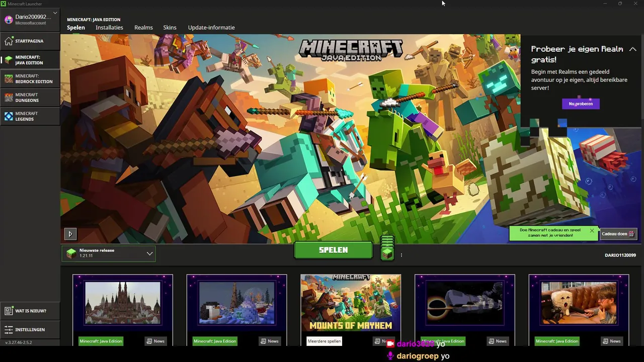
Task: Click News tag on spaceship card
Action: tap(498, 341)
